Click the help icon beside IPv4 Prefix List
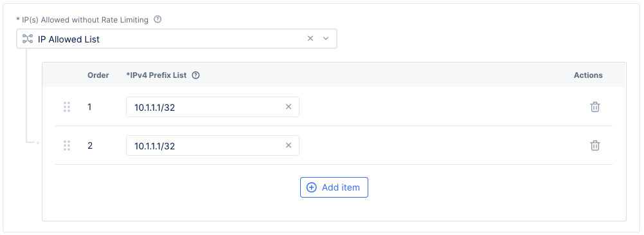 [x=196, y=75]
